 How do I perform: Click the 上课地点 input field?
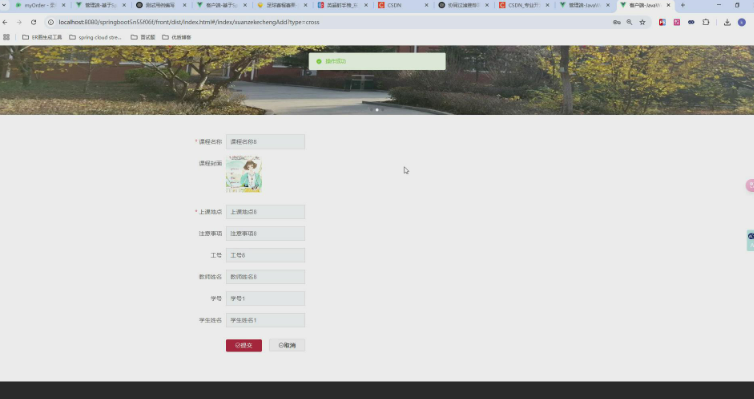point(265,212)
